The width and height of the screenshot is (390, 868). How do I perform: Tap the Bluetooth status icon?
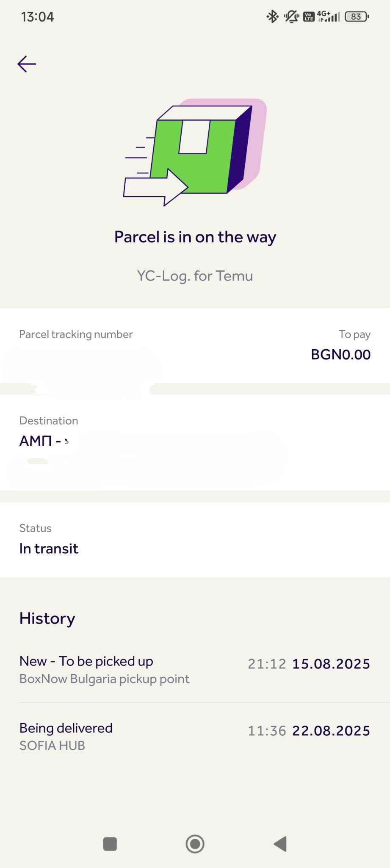click(x=272, y=17)
